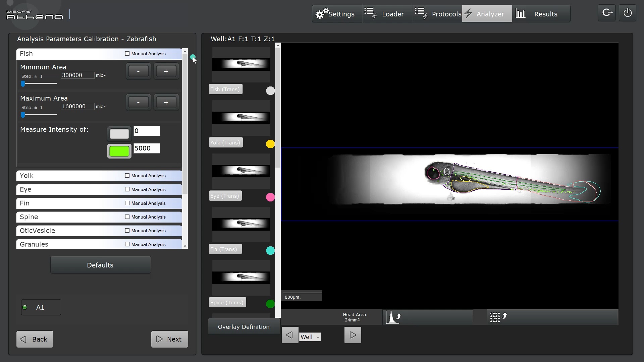The width and height of the screenshot is (644, 362).
Task: Click the power icon top right
Action: pyautogui.click(x=627, y=13)
